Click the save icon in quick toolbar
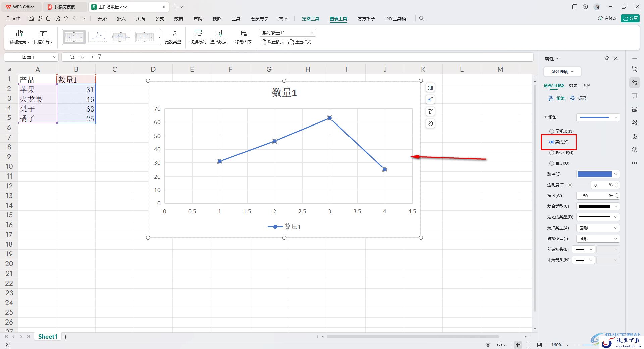The image size is (644, 349). coord(31,19)
